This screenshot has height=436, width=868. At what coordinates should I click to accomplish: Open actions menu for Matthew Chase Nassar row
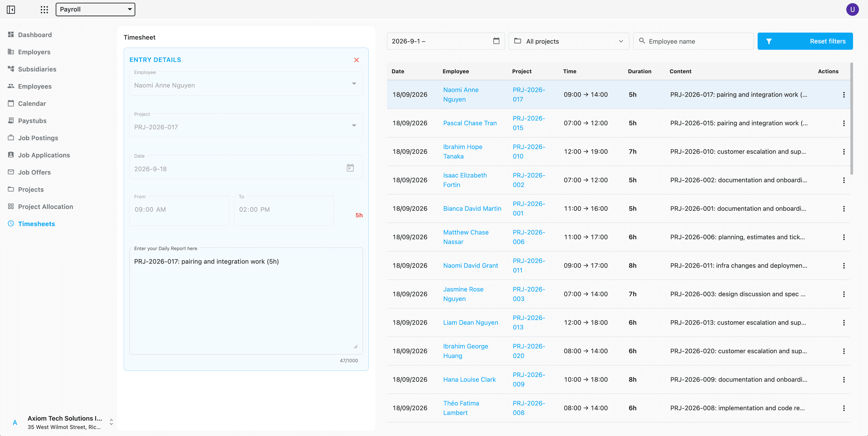click(843, 237)
